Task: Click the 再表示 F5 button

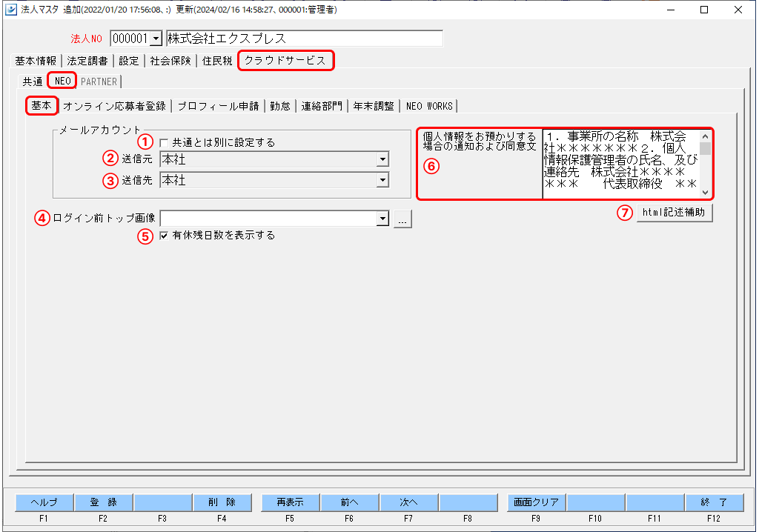Action: (x=290, y=502)
